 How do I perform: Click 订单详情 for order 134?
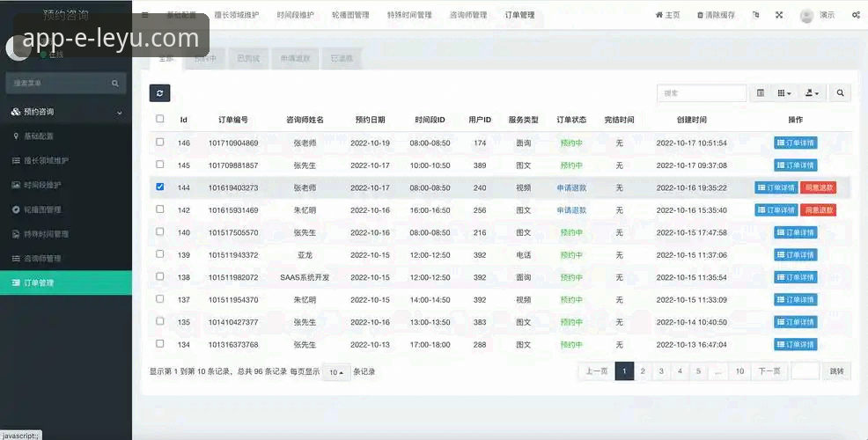796,344
